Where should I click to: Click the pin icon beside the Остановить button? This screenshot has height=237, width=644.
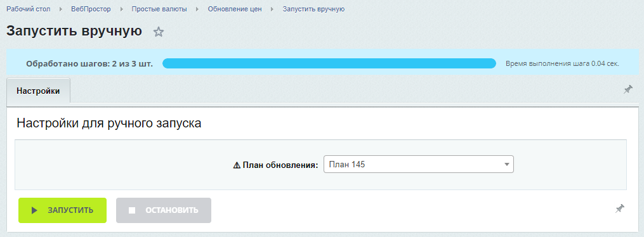pos(620,208)
